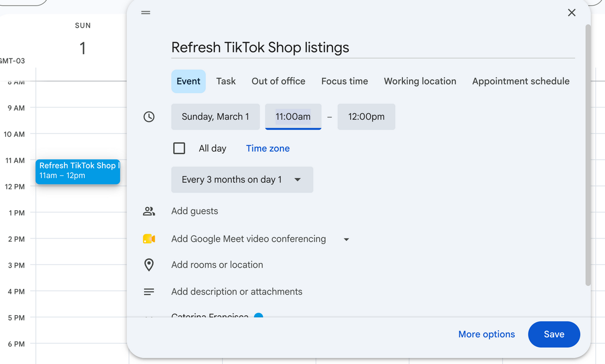This screenshot has height=364, width=605.
Task: Tick the All day checkbox
Action: tap(179, 148)
